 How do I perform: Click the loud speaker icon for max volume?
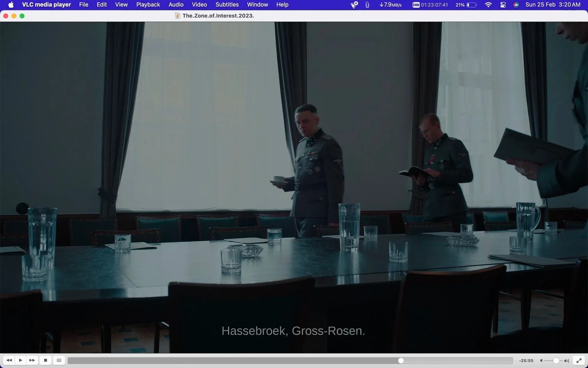[567, 361]
